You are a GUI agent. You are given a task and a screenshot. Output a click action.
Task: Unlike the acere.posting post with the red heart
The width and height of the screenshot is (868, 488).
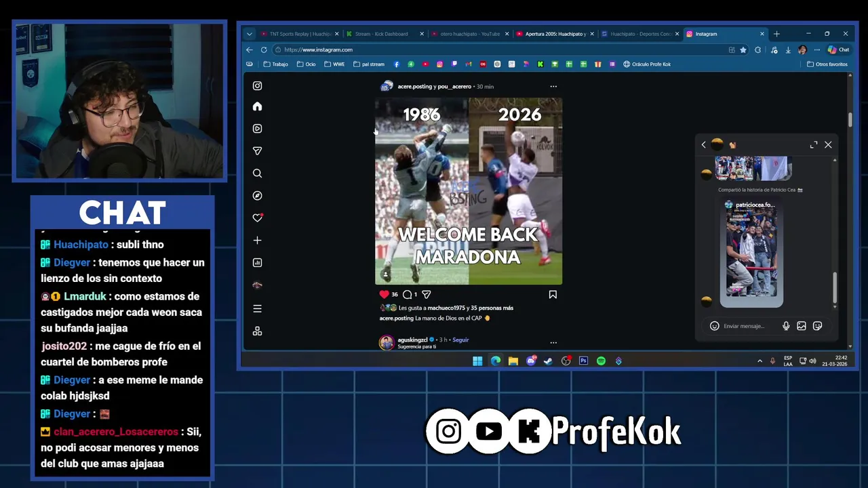tap(384, 294)
